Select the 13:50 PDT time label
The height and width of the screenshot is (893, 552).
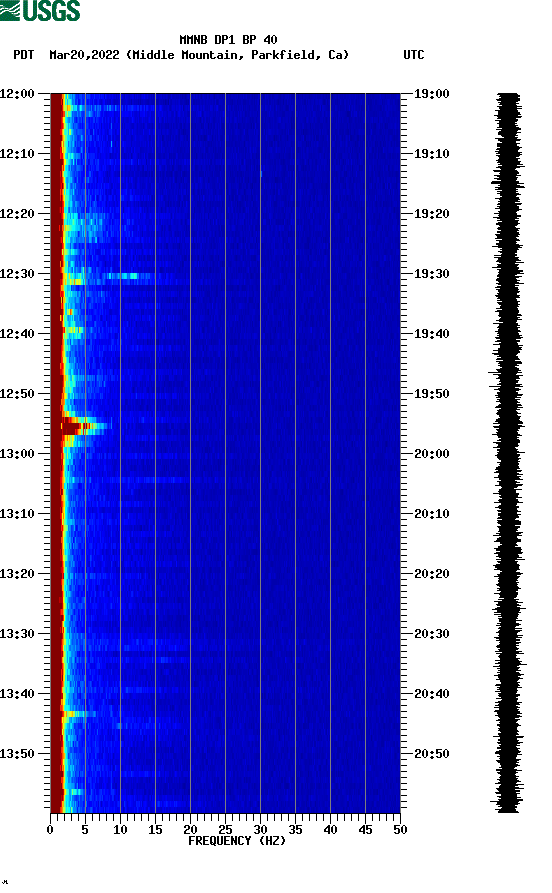pyautogui.click(x=17, y=753)
